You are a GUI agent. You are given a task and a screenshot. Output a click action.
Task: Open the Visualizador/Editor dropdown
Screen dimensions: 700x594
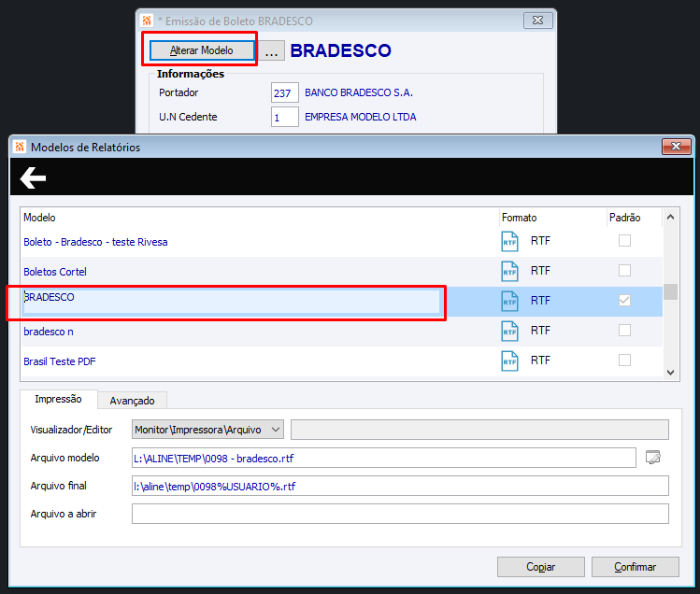(207, 430)
